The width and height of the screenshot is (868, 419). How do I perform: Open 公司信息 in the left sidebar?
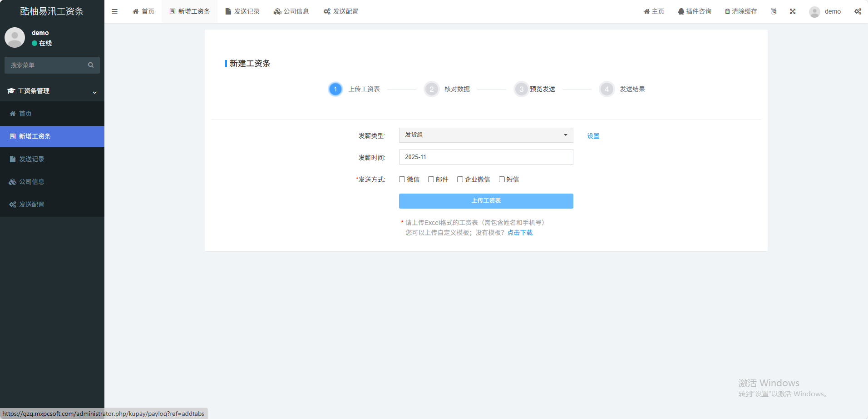tap(32, 182)
